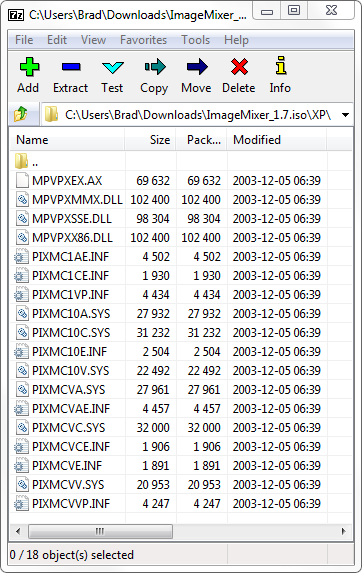Image resolution: width=362 pixels, height=573 pixels.
Task: Select the PIXMCVCE.INF file name
Action: (x=71, y=446)
